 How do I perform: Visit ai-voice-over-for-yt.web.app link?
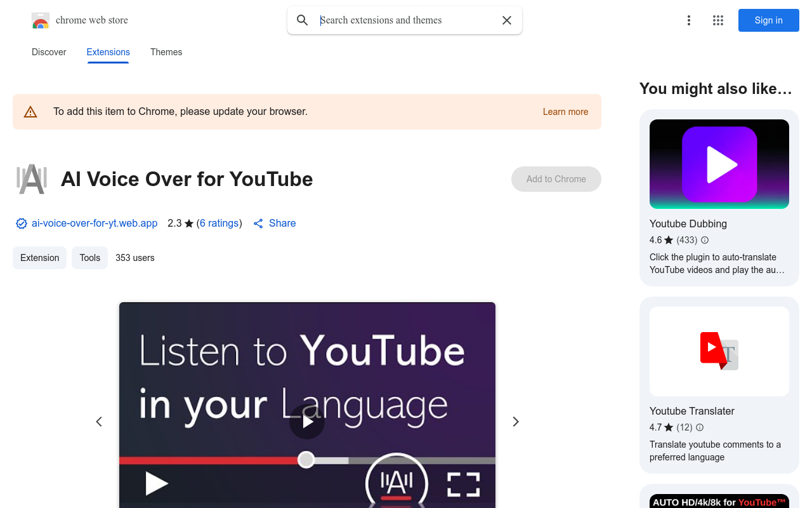(95, 224)
